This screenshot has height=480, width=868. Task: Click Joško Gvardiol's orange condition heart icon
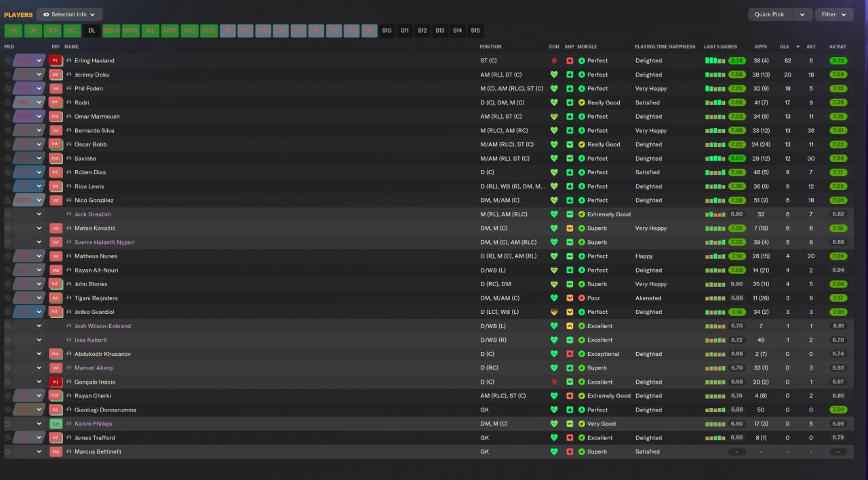click(554, 312)
